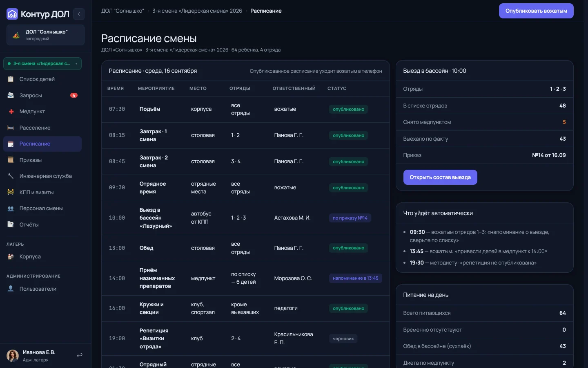
Task: Click the по приказу №14 status badge
Action: point(350,218)
